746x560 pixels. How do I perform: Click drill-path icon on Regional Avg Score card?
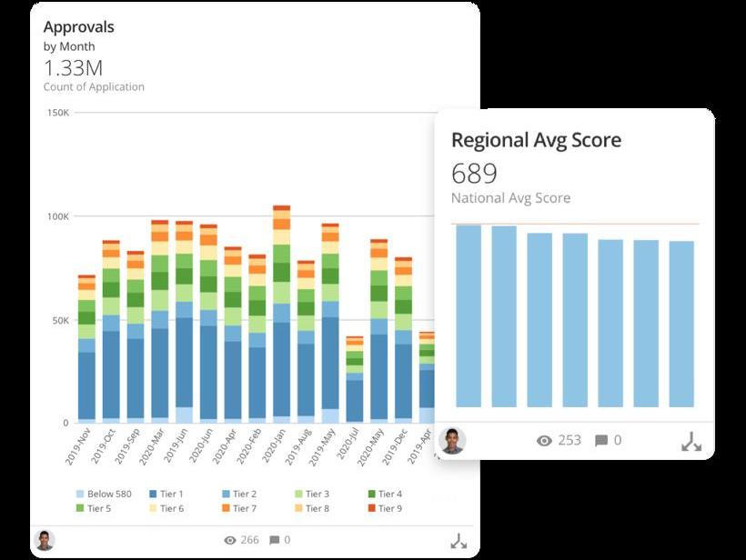(691, 442)
